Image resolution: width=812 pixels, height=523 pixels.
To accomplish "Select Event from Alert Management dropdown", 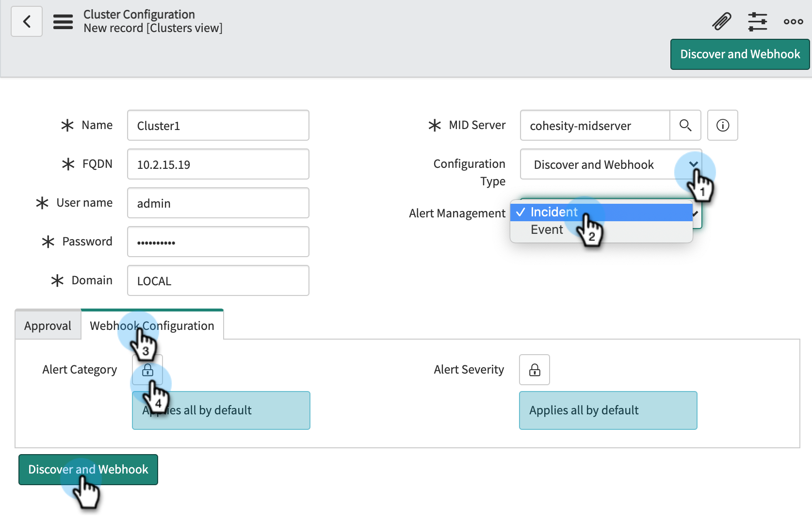I will [547, 229].
